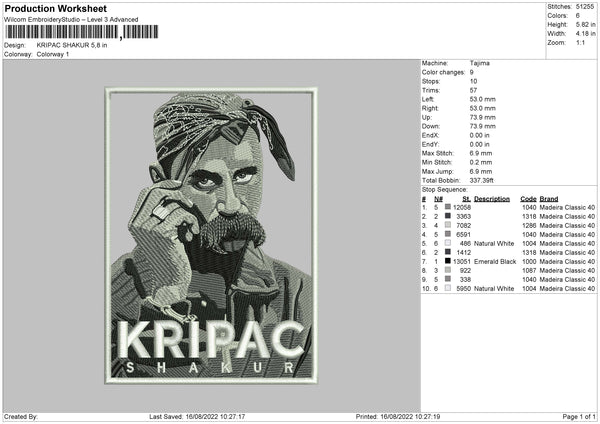Click the 'Description' column header
The width and height of the screenshot is (600, 424).
pyautogui.click(x=492, y=199)
